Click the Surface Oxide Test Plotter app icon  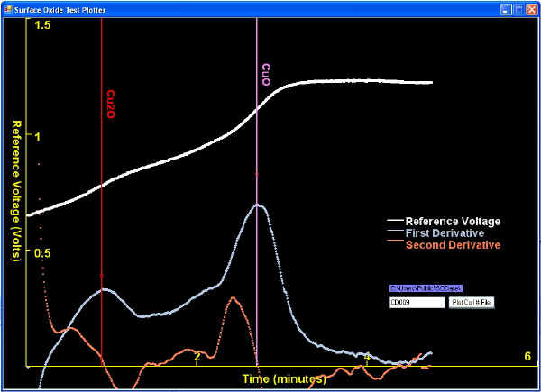click(x=7, y=8)
